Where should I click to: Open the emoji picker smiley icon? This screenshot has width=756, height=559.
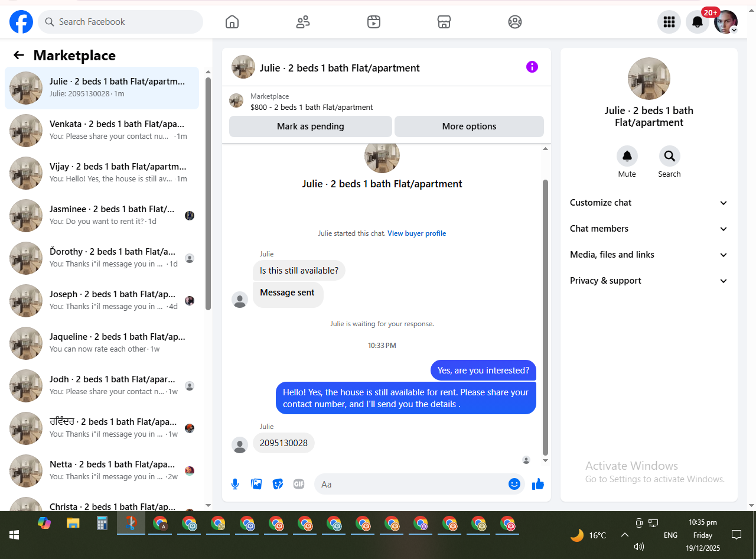click(514, 484)
